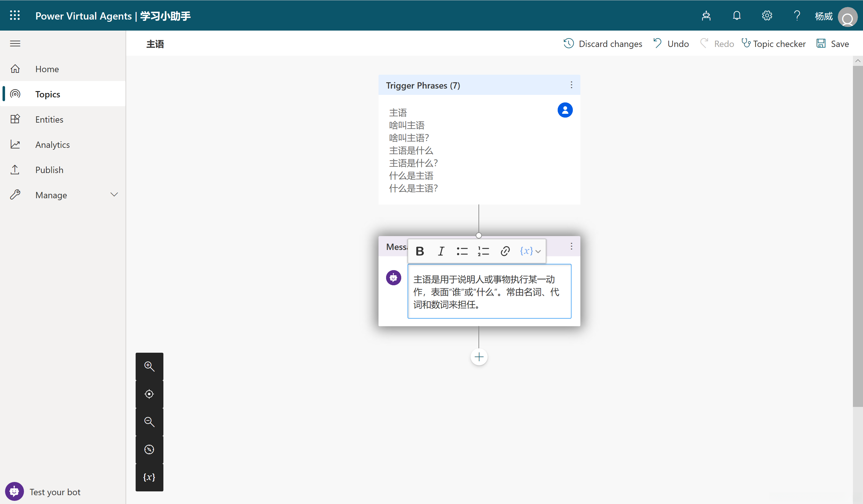Navigate to the Entities page
863x504 pixels.
coord(49,119)
